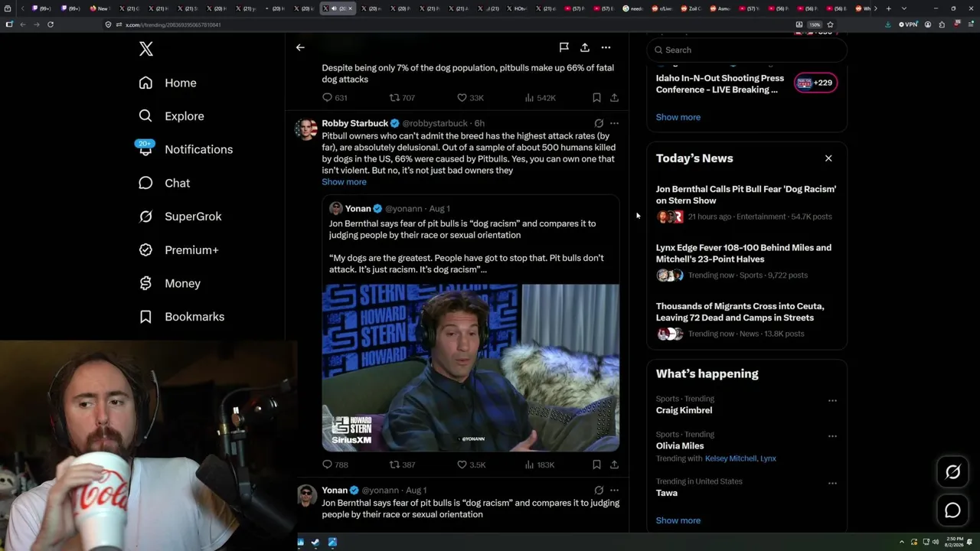
Task: Open more options on Yonan's bottom post
Action: pyautogui.click(x=614, y=490)
